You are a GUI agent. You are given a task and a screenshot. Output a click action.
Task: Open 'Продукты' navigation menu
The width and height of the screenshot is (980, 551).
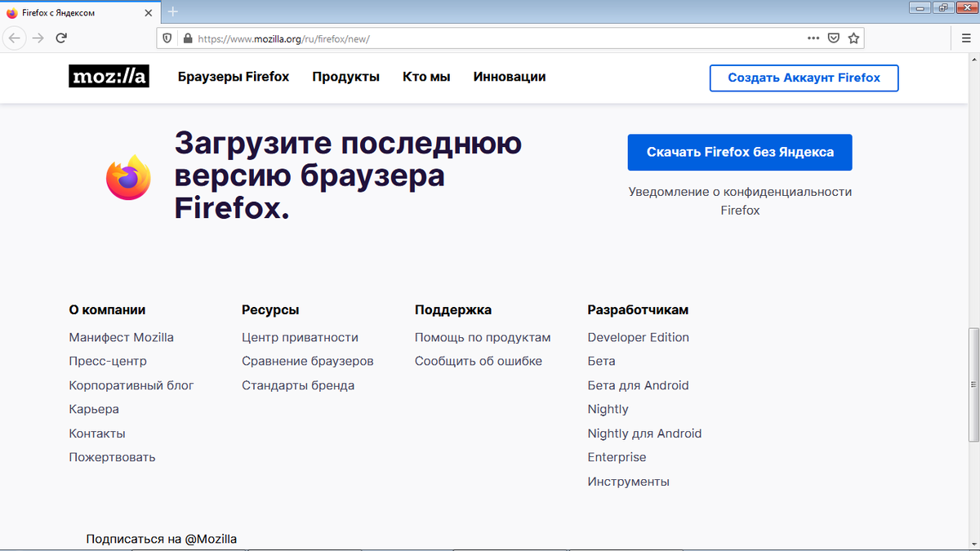point(345,77)
